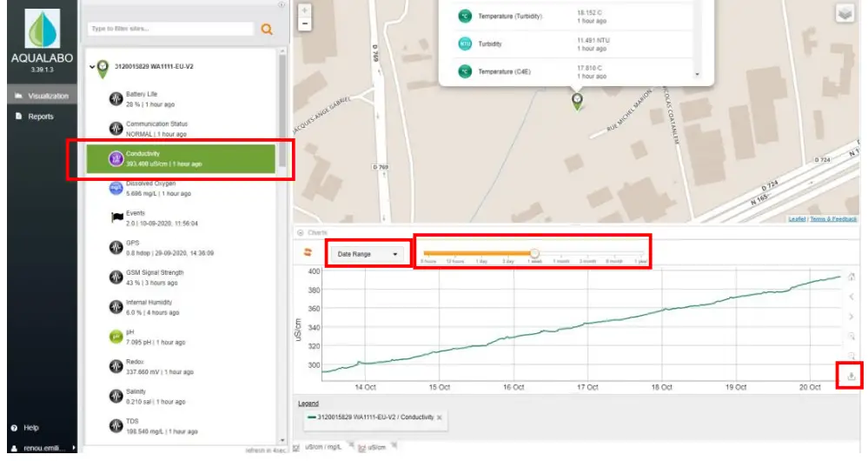Image resolution: width=868 pixels, height=461 pixels.
Task: Close the uS/cm tab
Action: coord(394,445)
